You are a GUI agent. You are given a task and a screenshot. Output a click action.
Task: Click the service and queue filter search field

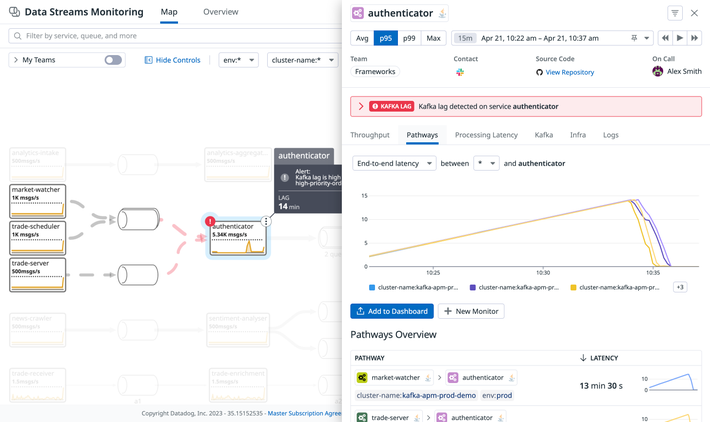point(170,36)
